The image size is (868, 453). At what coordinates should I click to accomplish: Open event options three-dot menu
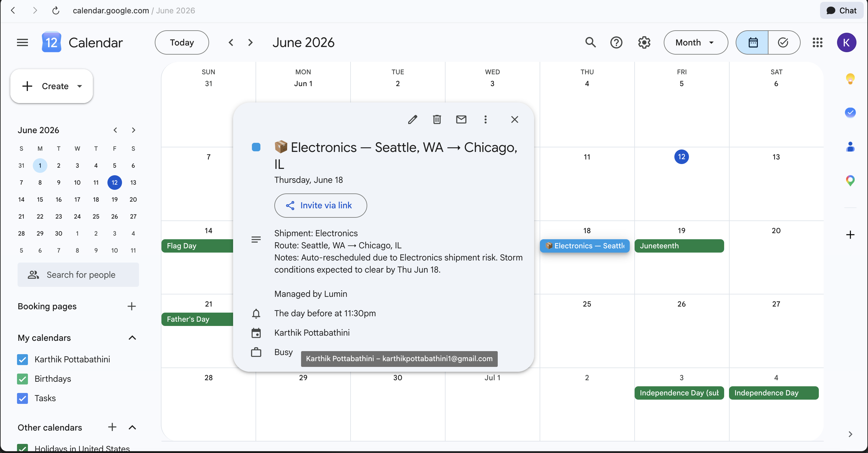485,119
